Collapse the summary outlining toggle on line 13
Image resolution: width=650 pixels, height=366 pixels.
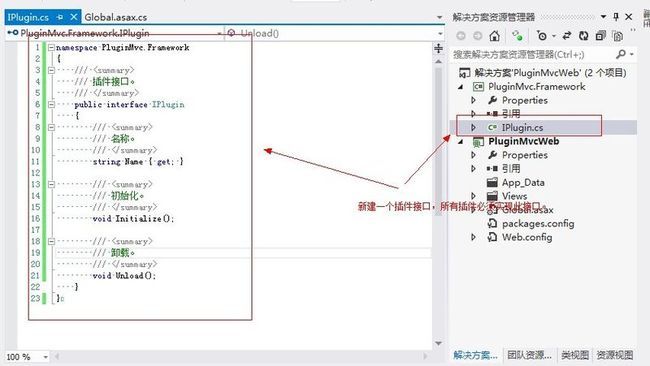pyautogui.click(x=51, y=184)
